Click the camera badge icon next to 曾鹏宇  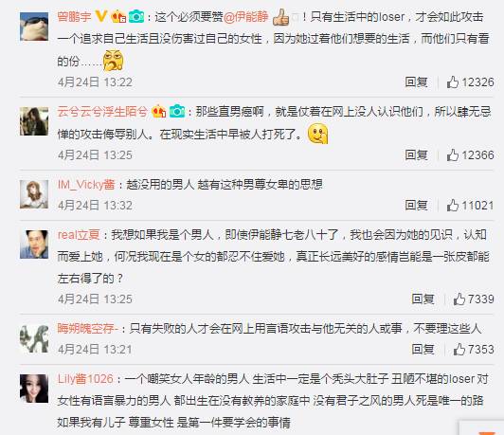[136, 16]
